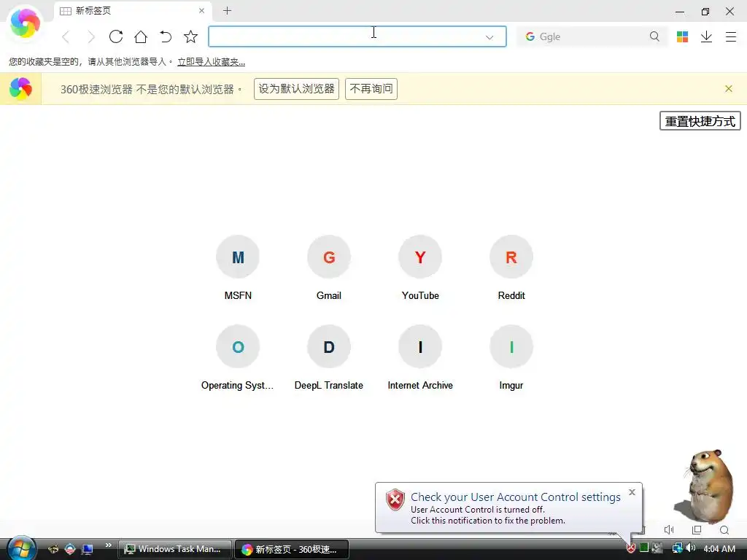Go forward with the forward arrow

click(91, 36)
